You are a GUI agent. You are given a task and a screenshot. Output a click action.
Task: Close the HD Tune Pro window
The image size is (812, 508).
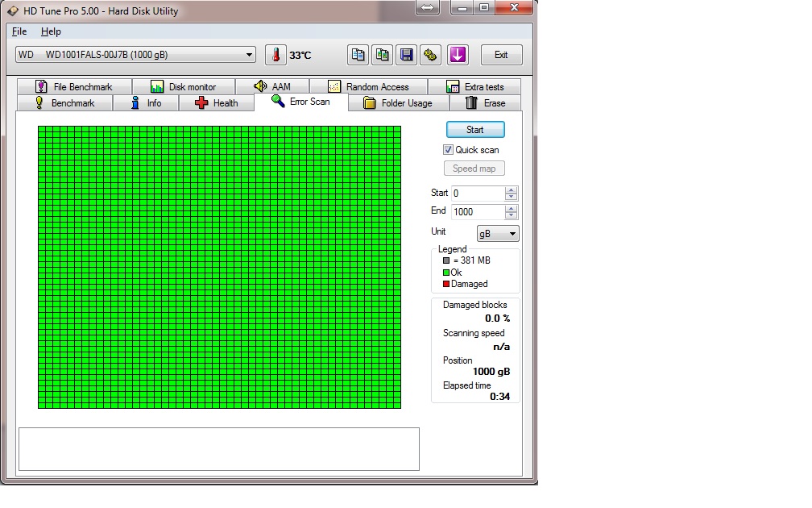pyautogui.click(x=514, y=8)
